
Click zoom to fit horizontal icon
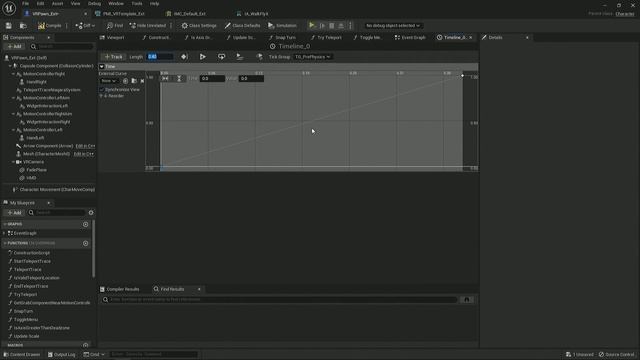pyautogui.click(x=165, y=78)
